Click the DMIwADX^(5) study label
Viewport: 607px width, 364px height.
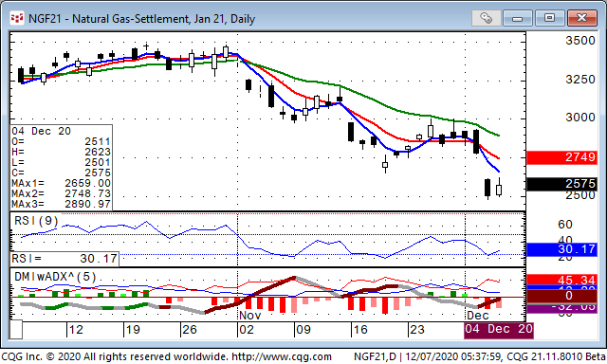[x=55, y=277]
